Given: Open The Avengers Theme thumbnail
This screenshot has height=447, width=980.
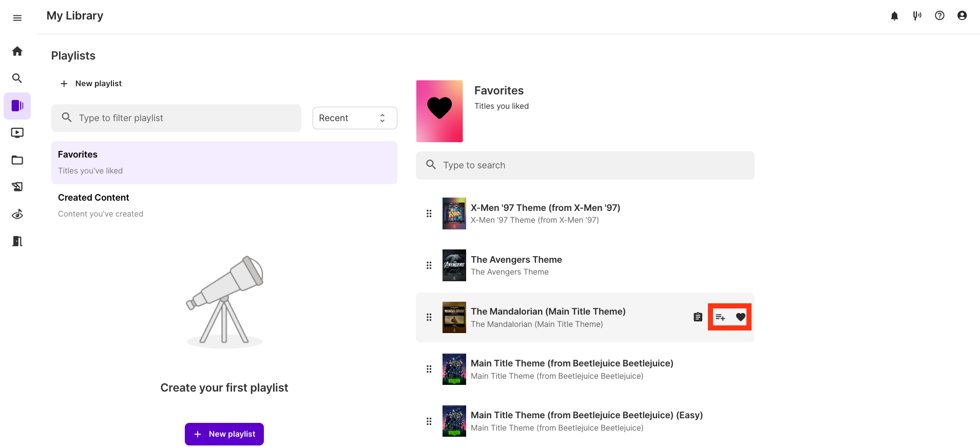Looking at the screenshot, I should (454, 265).
